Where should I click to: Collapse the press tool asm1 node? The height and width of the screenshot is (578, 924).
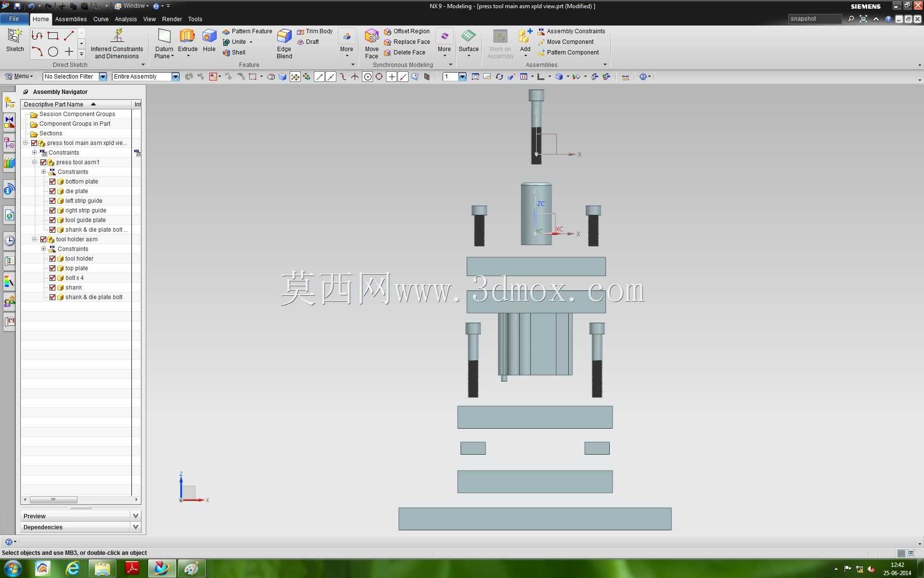tap(34, 162)
